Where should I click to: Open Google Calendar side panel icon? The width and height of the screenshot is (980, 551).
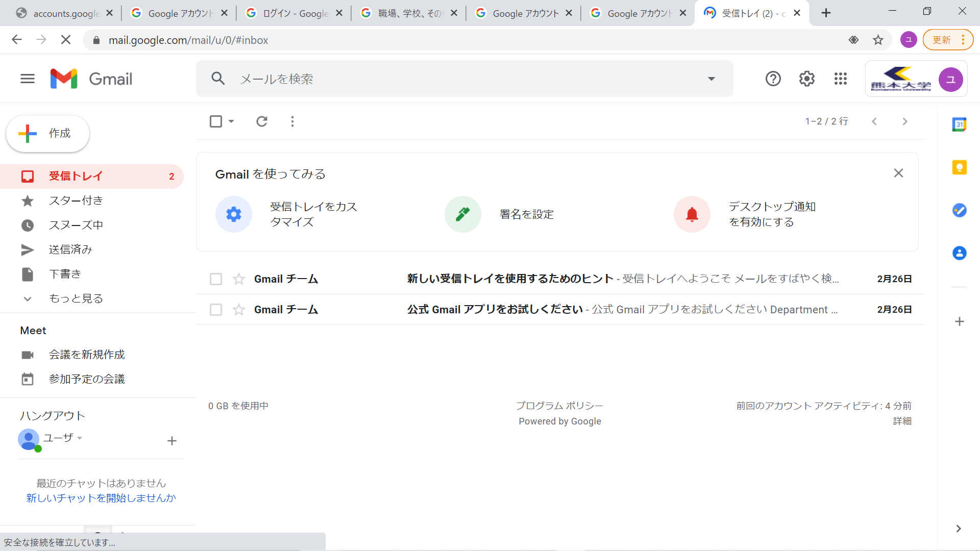click(x=959, y=124)
